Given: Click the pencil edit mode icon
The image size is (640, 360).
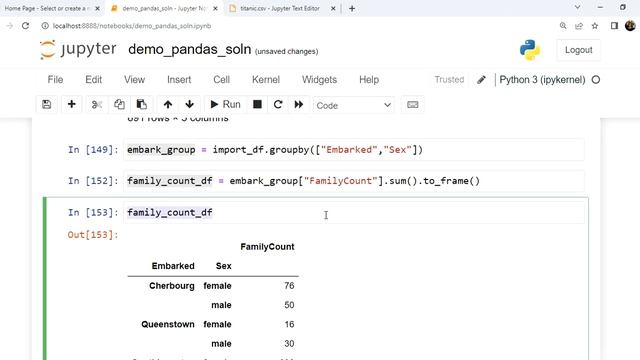Looking at the screenshot, I should [481, 80].
